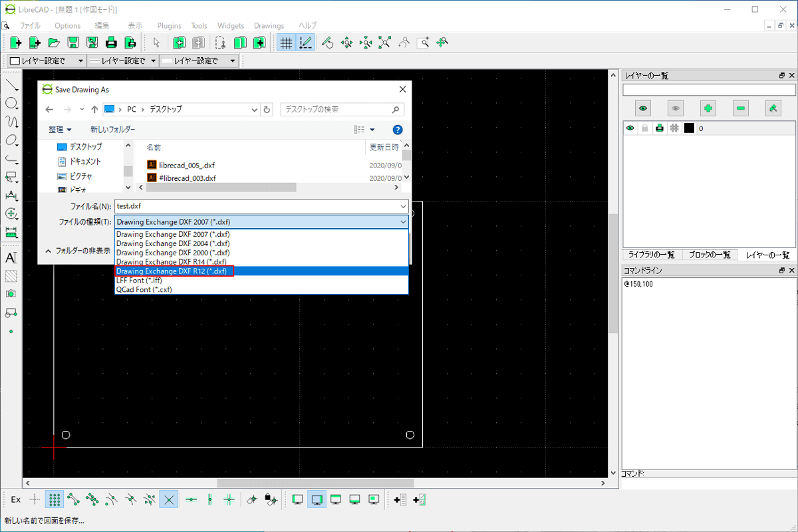
Task: Open the Plugins menu
Action: [x=170, y=26]
